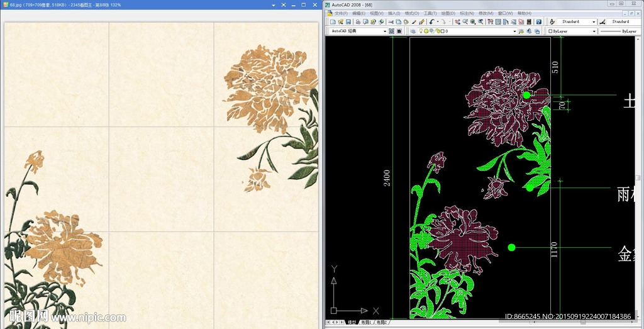Expand the Standard text style dropdown
The image size is (644, 329).
coord(594,22)
